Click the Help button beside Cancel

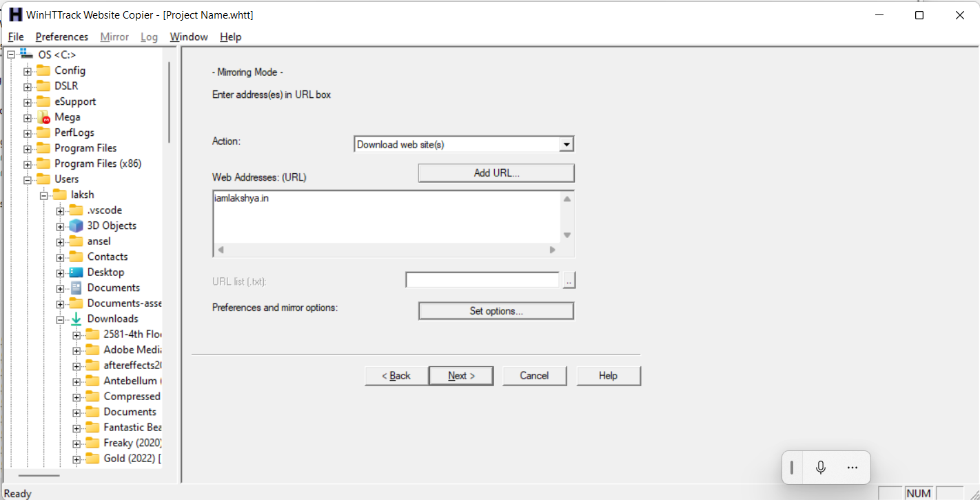coord(609,376)
